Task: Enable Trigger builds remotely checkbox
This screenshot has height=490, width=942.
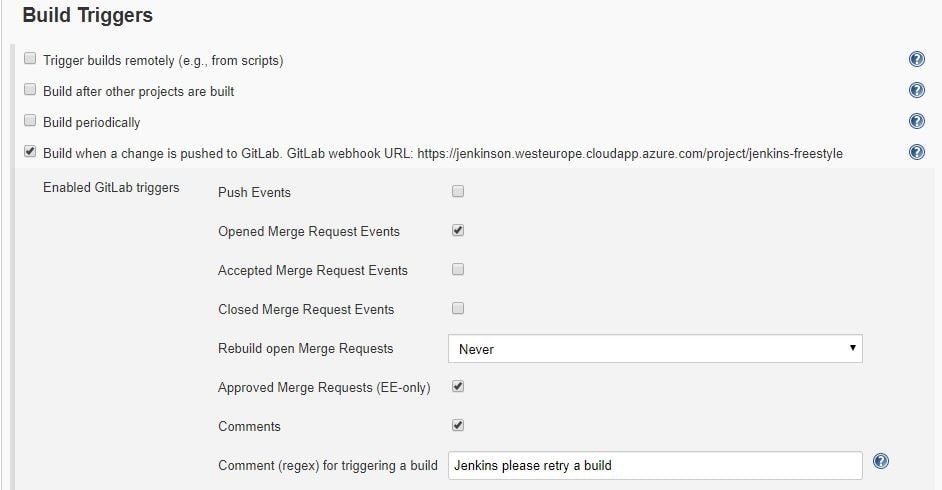Action: pos(30,58)
